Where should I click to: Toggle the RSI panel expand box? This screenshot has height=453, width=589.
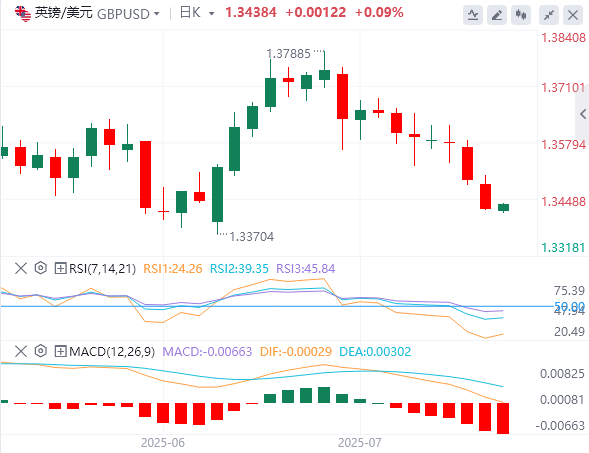60,268
